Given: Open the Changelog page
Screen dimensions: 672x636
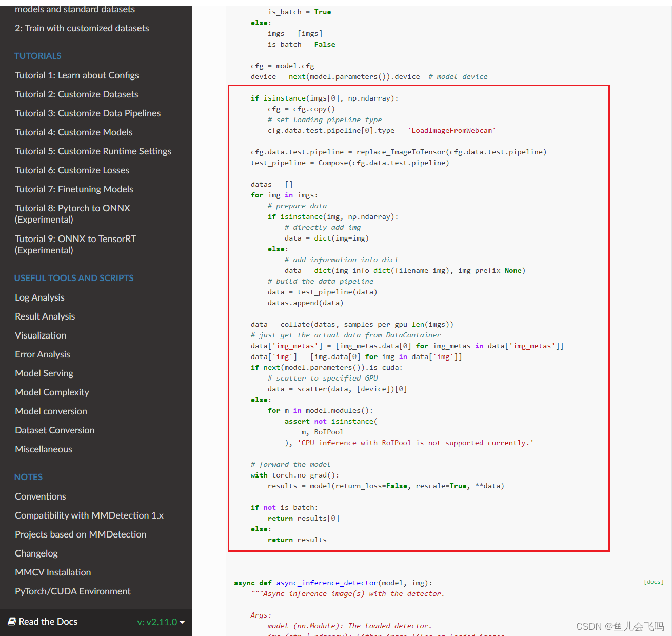Looking at the screenshot, I should pos(36,553).
